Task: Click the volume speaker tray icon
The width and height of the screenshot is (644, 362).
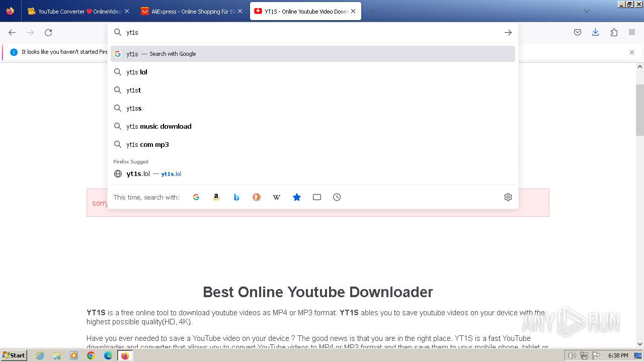Action: click(x=572, y=355)
